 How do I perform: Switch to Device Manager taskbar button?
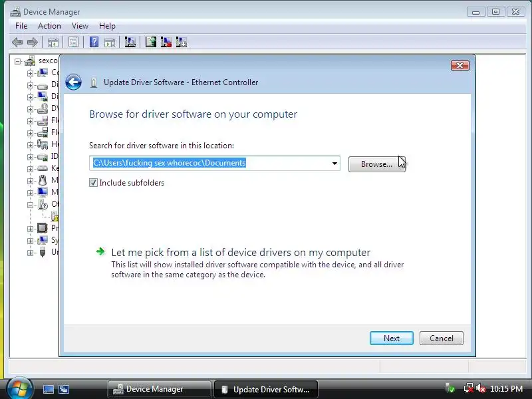pos(159,389)
